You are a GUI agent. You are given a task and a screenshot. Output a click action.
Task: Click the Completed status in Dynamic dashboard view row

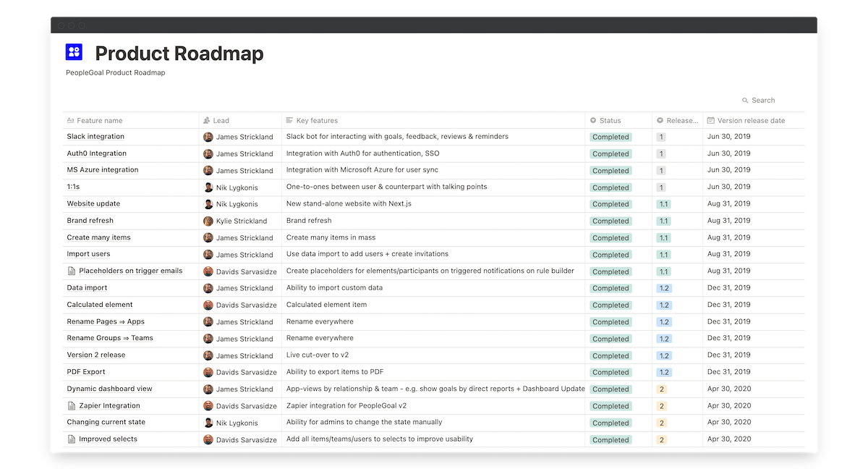[x=610, y=389]
